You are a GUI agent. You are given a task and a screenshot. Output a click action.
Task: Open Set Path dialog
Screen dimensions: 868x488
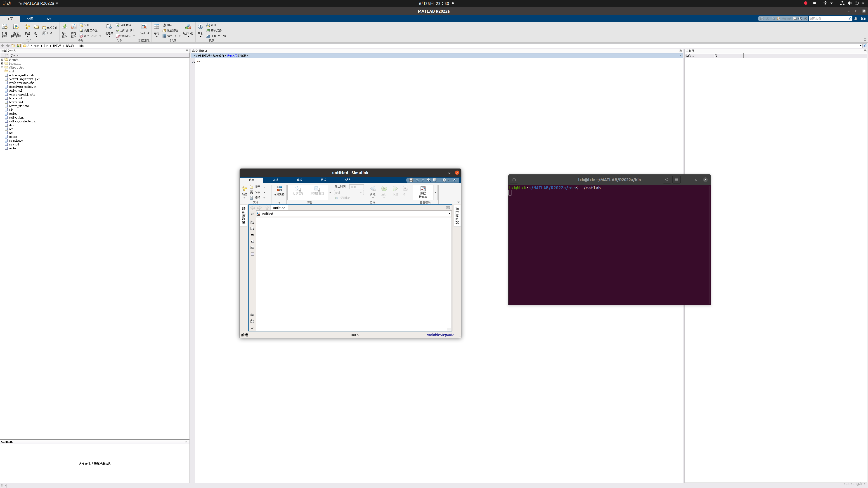click(x=170, y=30)
